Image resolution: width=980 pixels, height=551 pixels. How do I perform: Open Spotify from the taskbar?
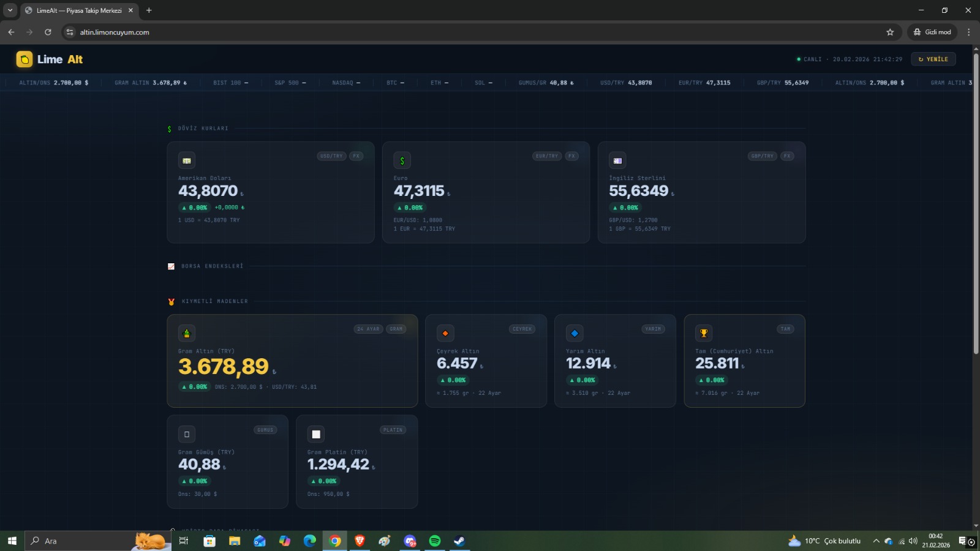[x=435, y=541]
